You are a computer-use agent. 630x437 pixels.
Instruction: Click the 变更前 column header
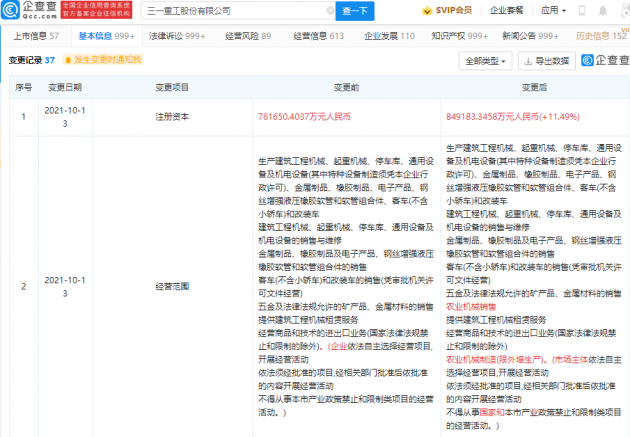(x=347, y=87)
